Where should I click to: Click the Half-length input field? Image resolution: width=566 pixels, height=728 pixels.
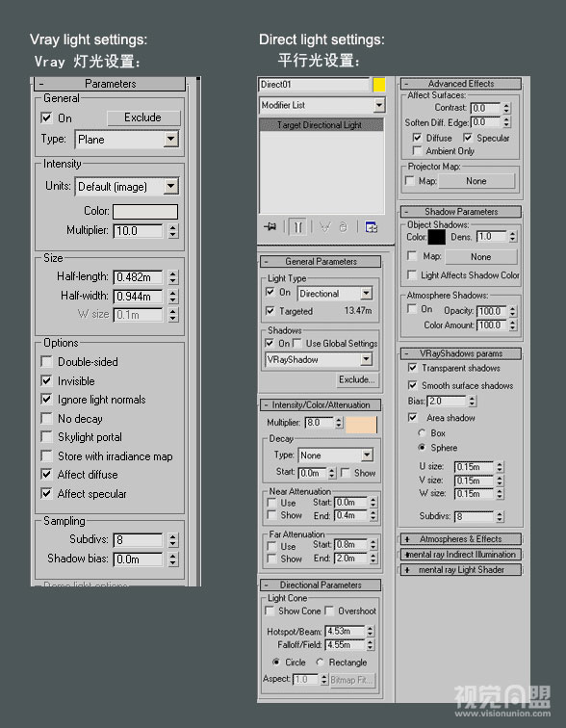[138, 277]
